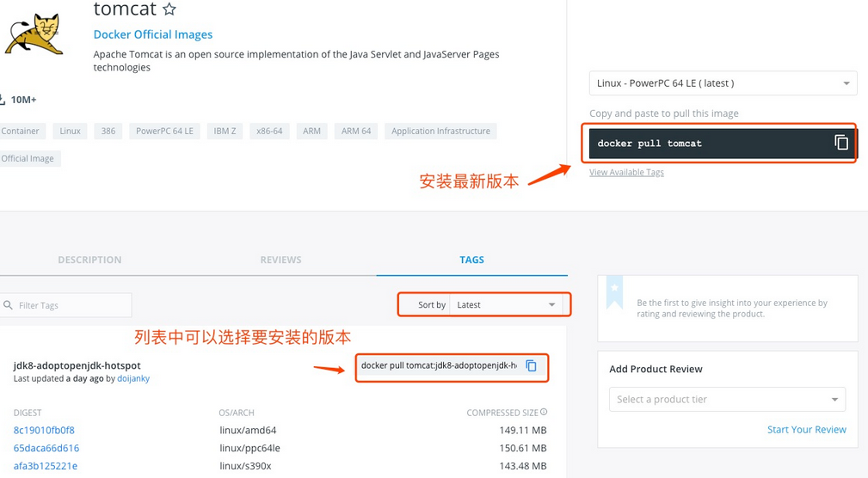Click the compressed size info icon
Screen dimensions: 868x478
544,413
